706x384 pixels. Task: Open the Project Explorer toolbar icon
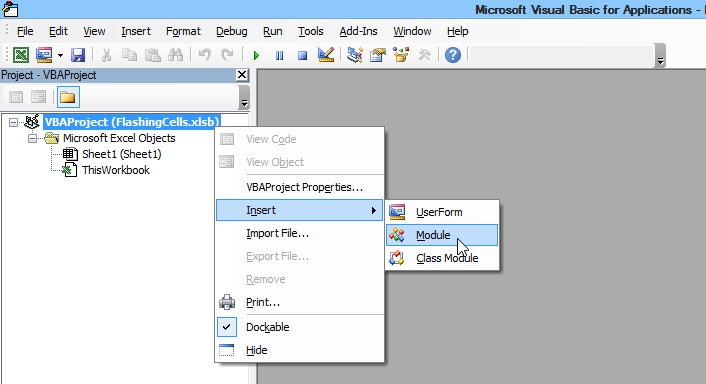[x=355, y=55]
